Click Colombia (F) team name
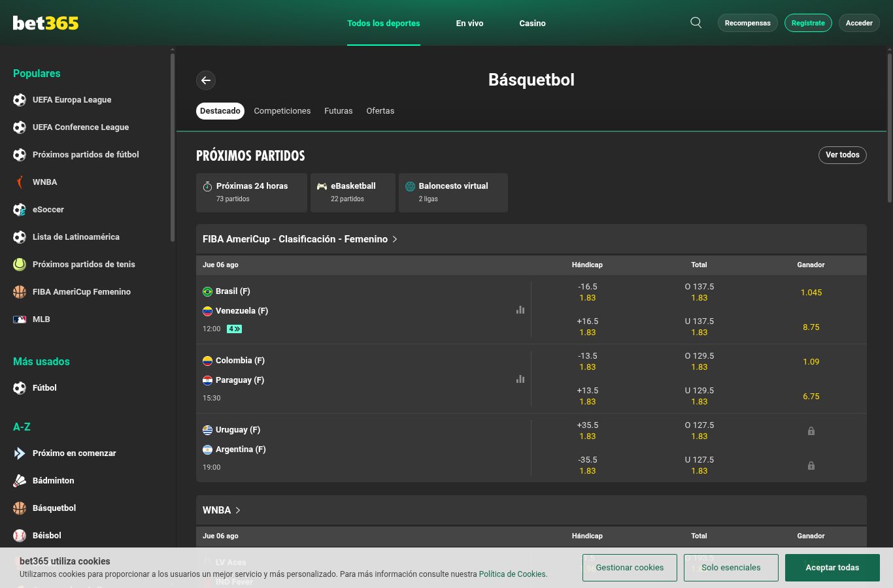Viewport: 893px width, 588px height. pyautogui.click(x=240, y=361)
